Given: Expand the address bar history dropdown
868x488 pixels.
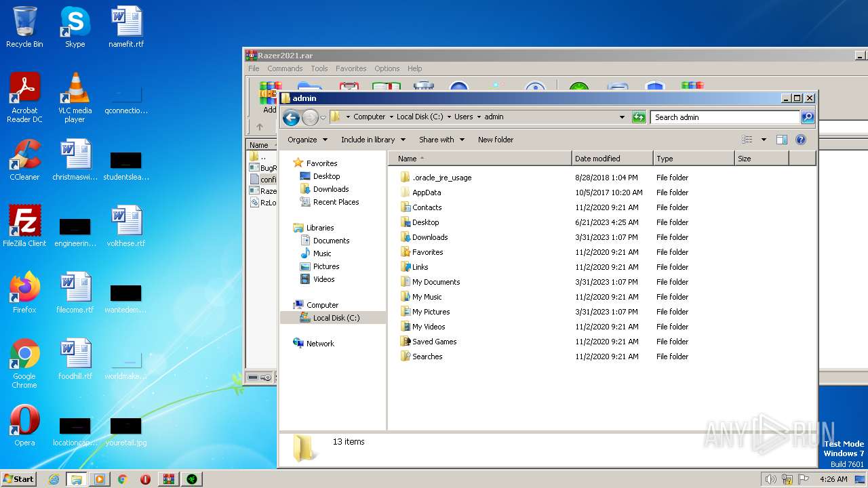Looking at the screenshot, I should click(622, 117).
